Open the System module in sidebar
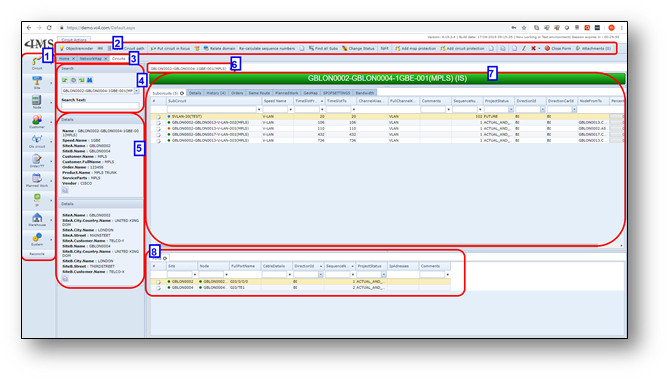This screenshot has width=670, height=381. [37, 239]
